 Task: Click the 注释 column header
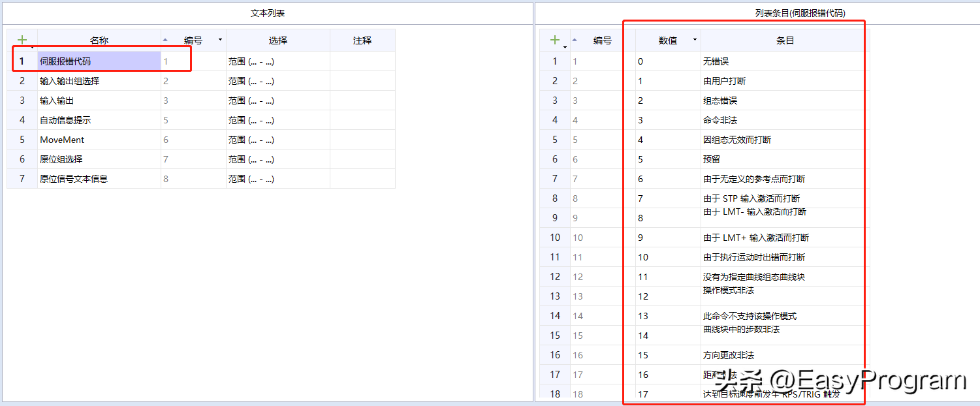point(362,40)
